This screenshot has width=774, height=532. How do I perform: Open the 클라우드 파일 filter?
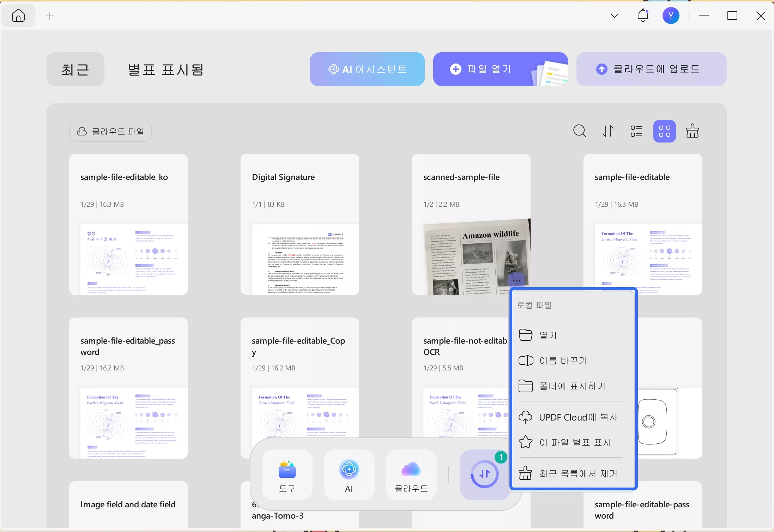pos(110,131)
